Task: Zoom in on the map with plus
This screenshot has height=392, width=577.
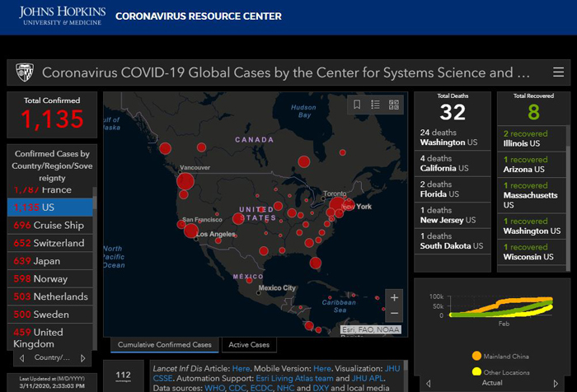Action: coord(394,297)
